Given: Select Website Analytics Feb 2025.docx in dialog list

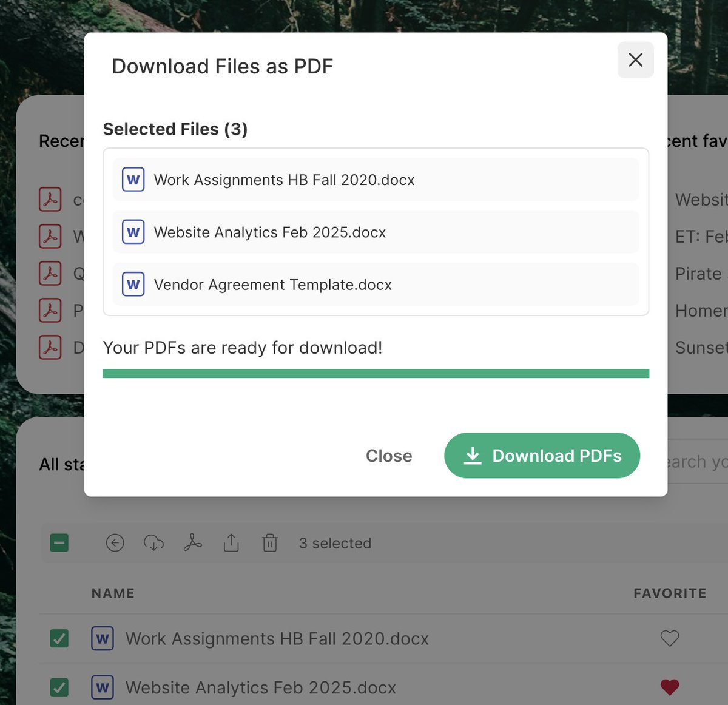Looking at the screenshot, I should pyautogui.click(x=376, y=232).
